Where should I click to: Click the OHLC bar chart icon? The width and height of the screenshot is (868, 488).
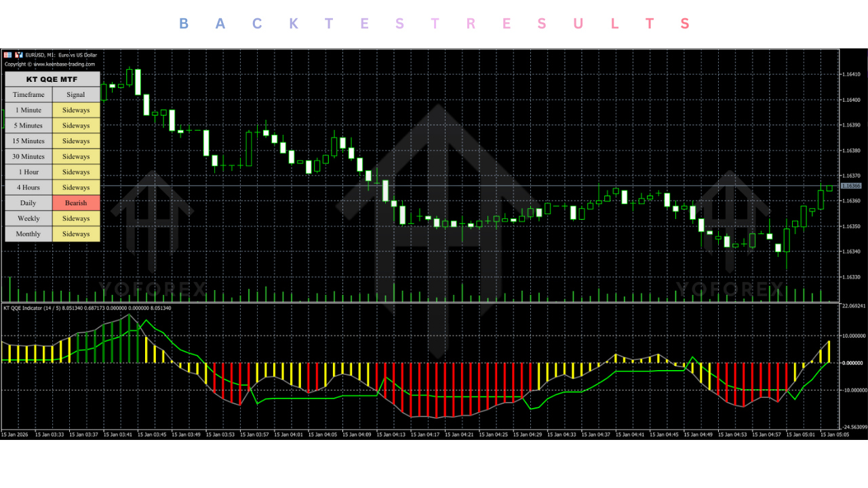(7, 55)
